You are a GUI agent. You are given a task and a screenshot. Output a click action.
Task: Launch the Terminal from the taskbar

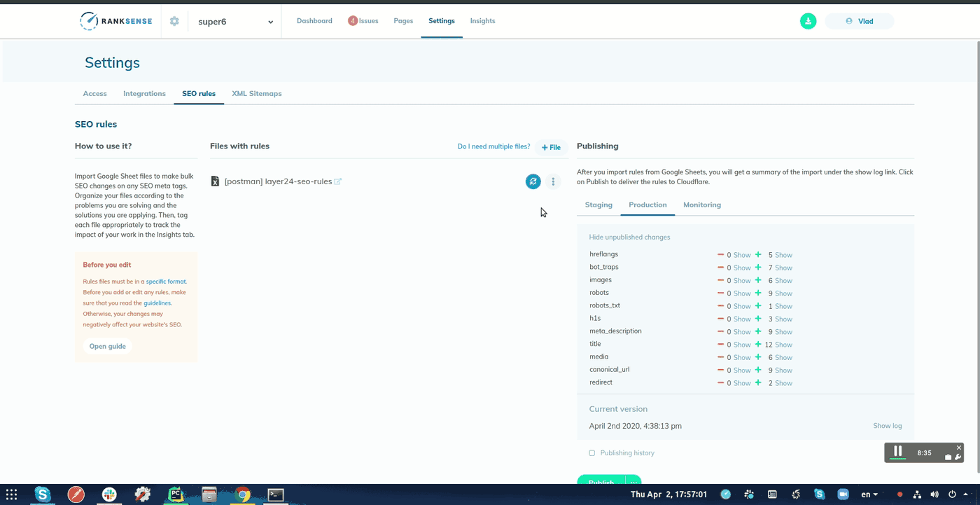[276, 494]
